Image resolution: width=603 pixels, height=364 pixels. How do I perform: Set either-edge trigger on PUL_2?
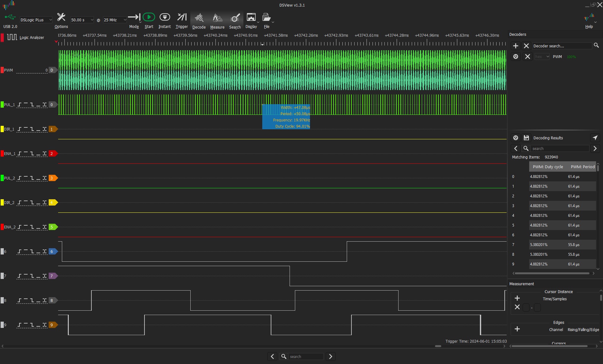click(x=45, y=178)
